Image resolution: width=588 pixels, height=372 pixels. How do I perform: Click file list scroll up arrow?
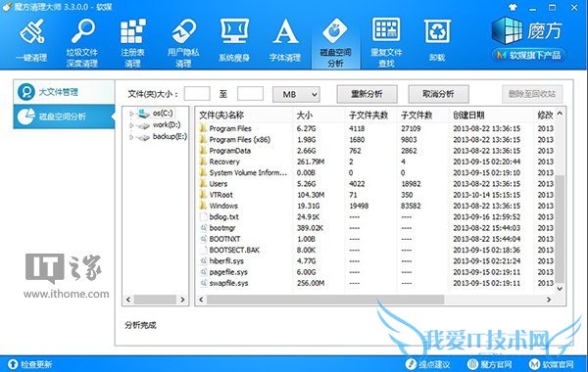[560, 114]
